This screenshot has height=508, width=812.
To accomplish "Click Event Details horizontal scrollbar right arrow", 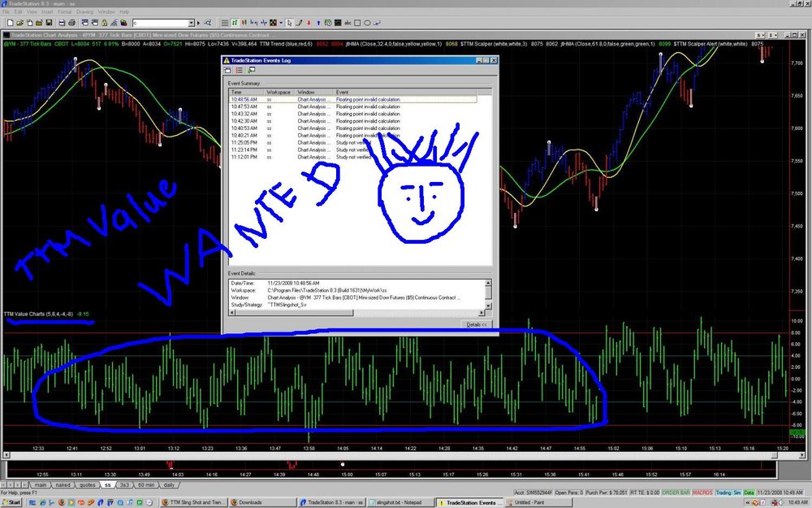I will [481, 313].
